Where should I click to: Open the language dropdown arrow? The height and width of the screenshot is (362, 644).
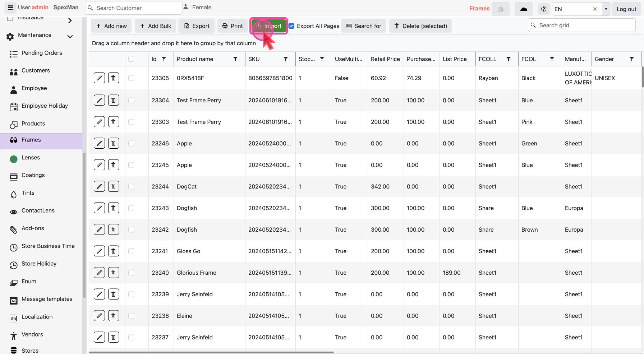click(x=606, y=9)
